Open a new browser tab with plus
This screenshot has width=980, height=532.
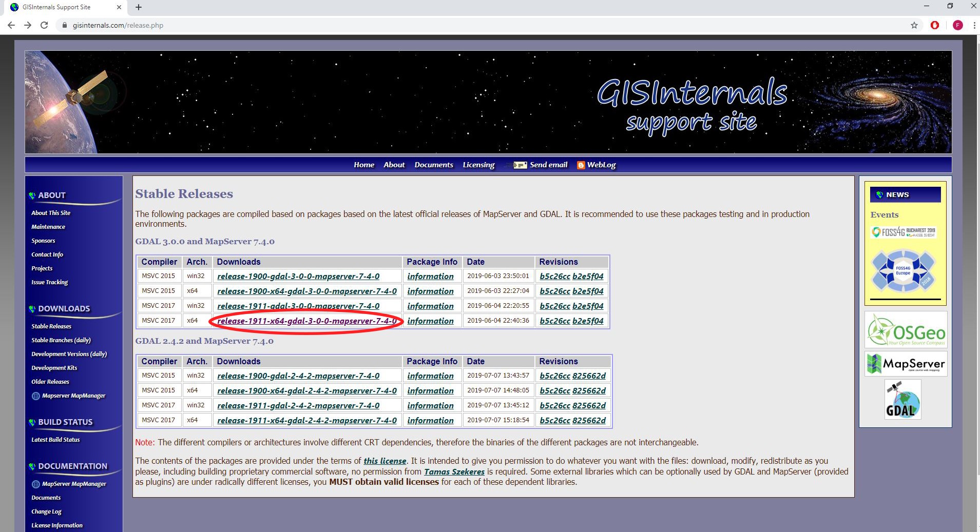coord(138,7)
